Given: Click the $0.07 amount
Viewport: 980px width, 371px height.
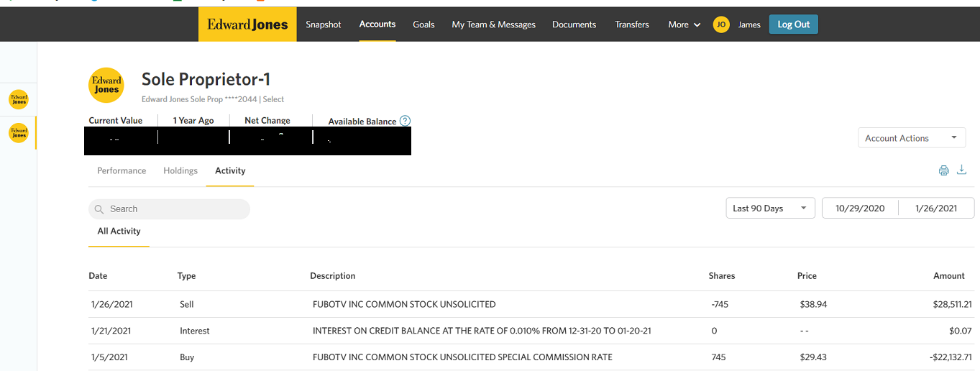Looking at the screenshot, I should pos(960,331).
